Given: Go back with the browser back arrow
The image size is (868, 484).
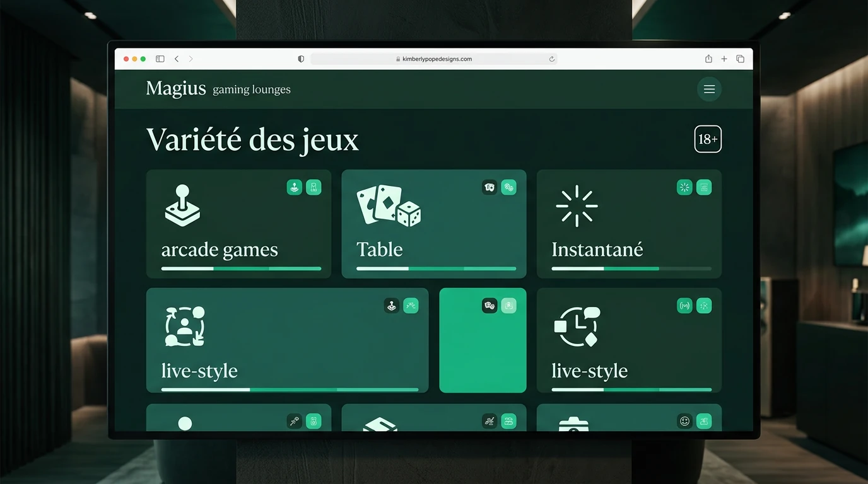Looking at the screenshot, I should (x=177, y=59).
